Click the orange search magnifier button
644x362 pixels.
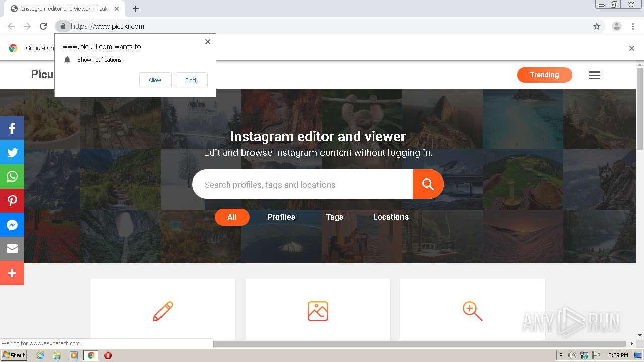pyautogui.click(x=428, y=184)
